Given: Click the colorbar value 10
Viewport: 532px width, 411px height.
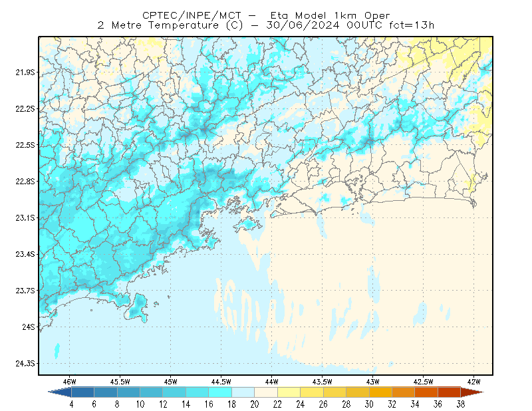Looking at the screenshot, I should coord(140,404).
